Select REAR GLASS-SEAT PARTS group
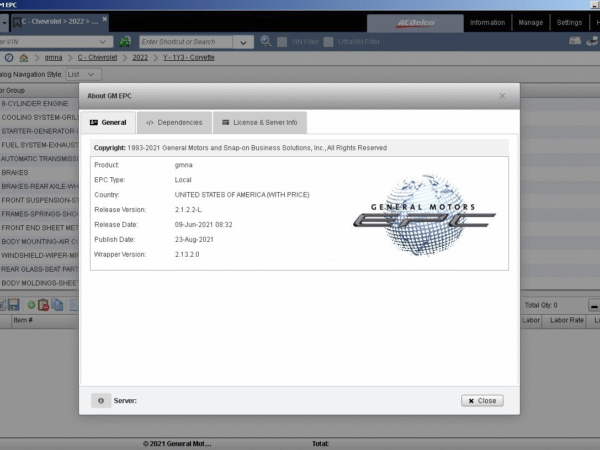This screenshot has height=450, width=600. click(x=39, y=269)
